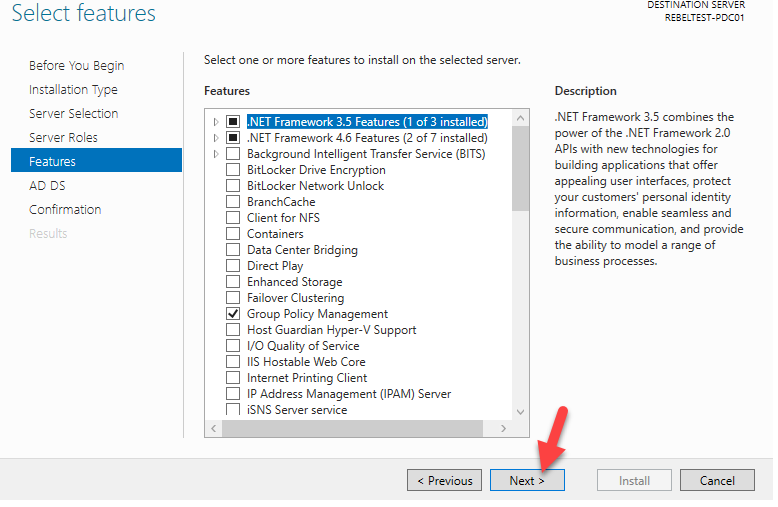778x507 pixels.
Task: Open the Server Roles step
Action: coord(63,138)
